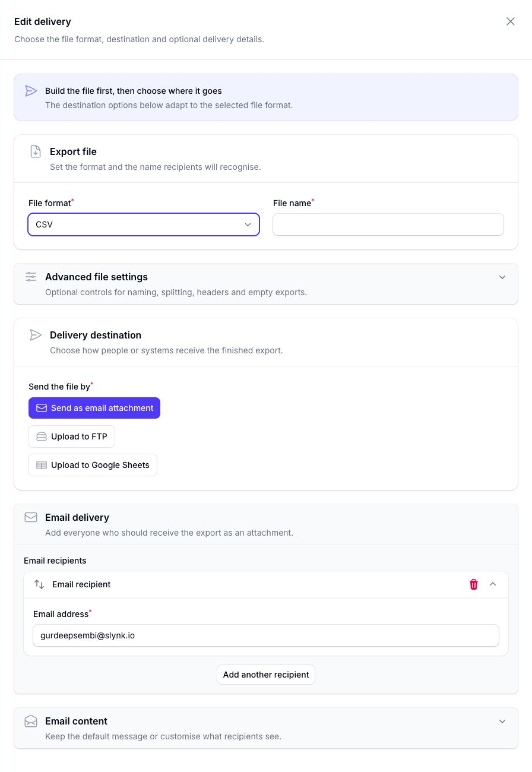Click the Advanced file settings sliders icon

[x=31, y=277]
